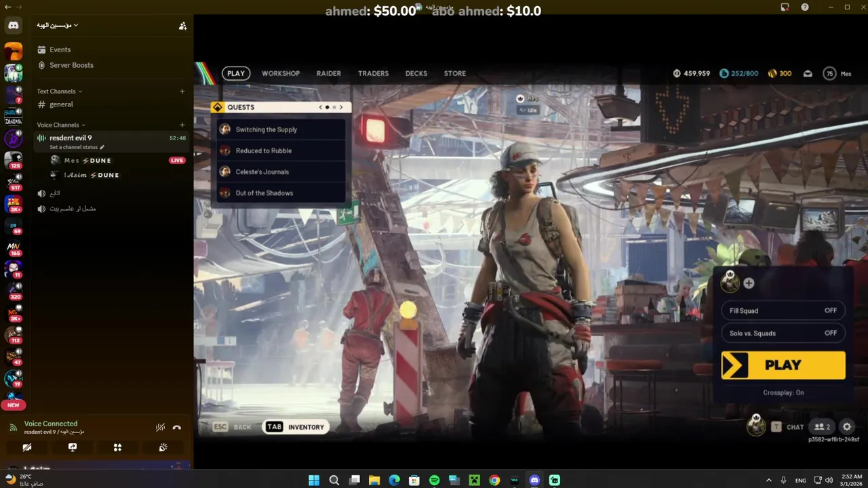Select the PLAY tab in game menu

[x=236, y=73]
